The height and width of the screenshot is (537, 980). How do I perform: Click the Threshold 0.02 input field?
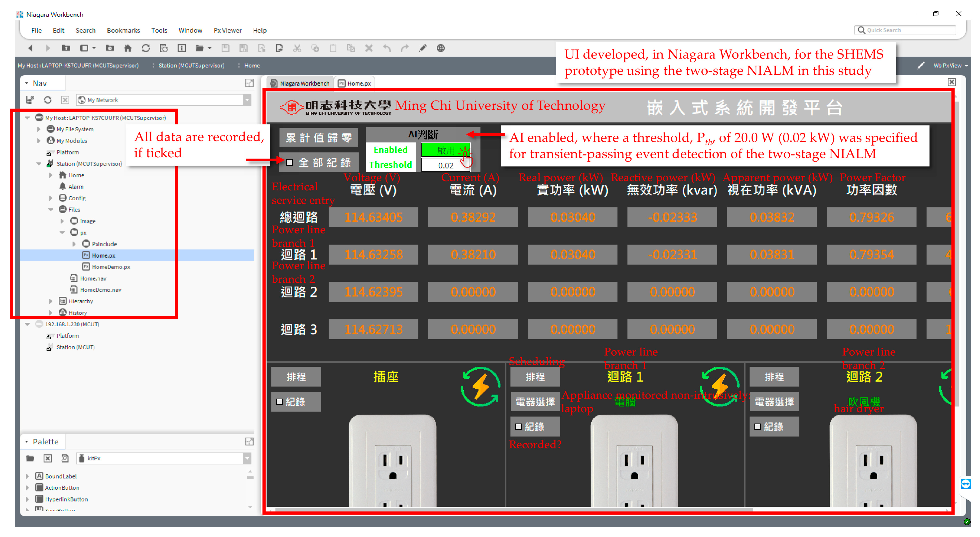445,165
